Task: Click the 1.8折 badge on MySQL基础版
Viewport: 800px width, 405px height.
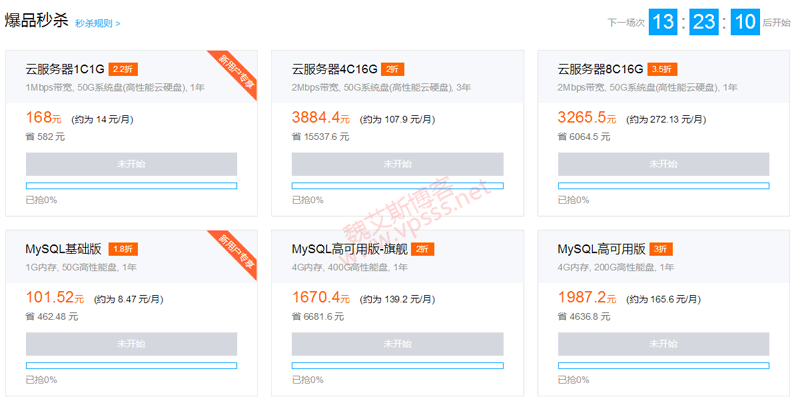Action: point(122,249)
